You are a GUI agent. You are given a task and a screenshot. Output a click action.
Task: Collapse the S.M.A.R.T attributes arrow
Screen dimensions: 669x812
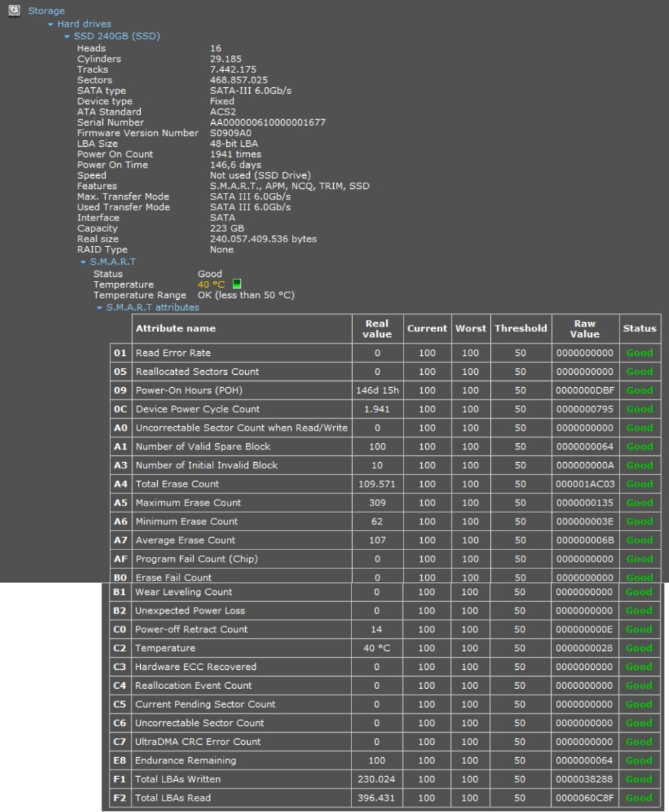[100, 308]
